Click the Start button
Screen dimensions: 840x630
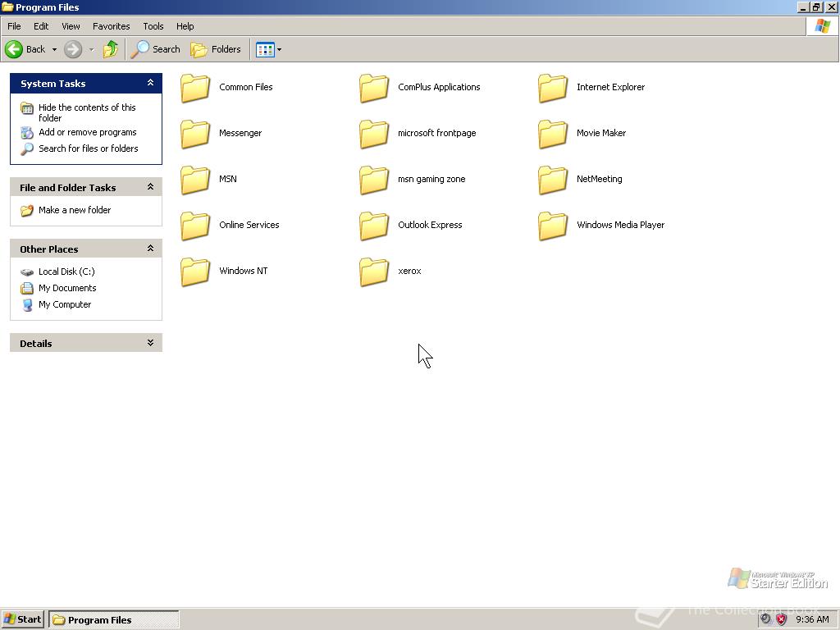[x=22, y=619]
